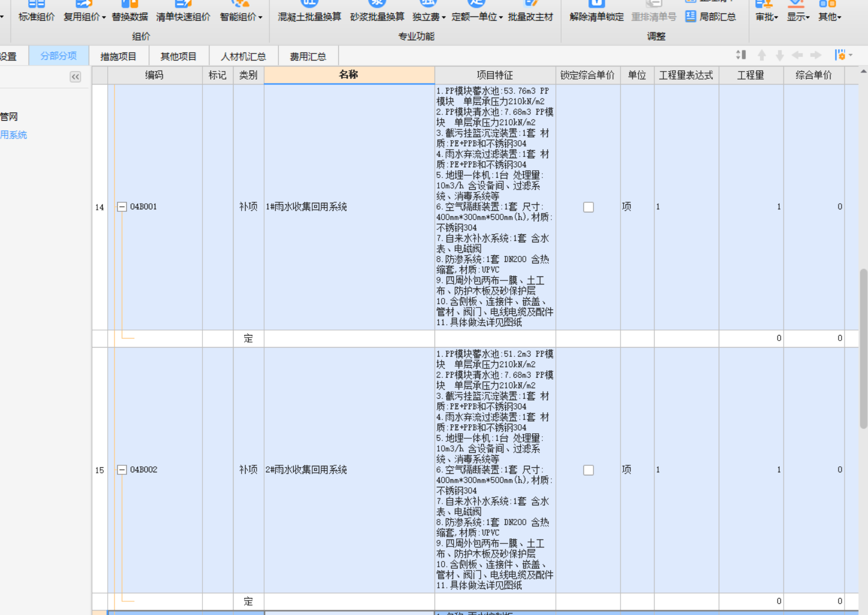Click the 综合单价 column header
Viewport: 868px width, 615px height.
tap(814, 75)
